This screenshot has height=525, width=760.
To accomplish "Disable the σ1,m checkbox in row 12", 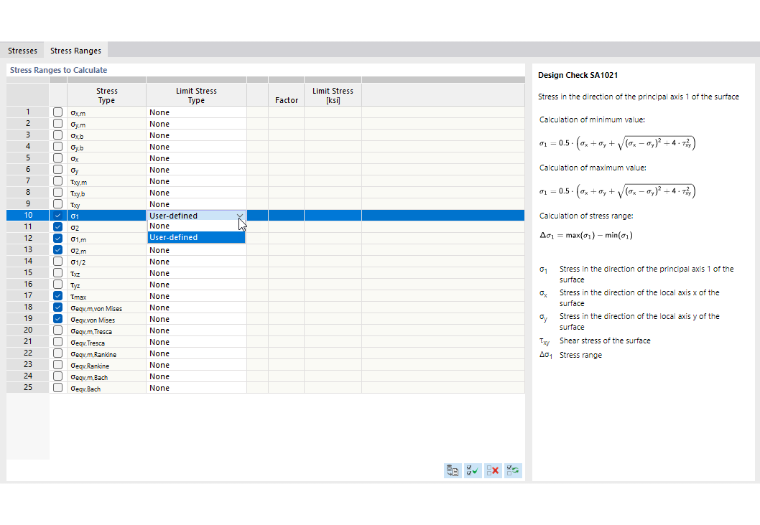I will pyautogui.click(x=58, y=239).
